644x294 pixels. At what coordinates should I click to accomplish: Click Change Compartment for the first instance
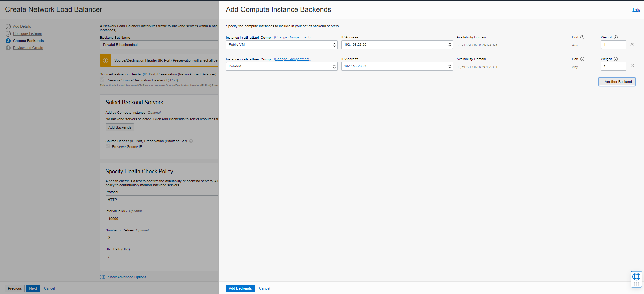(292, 37)
